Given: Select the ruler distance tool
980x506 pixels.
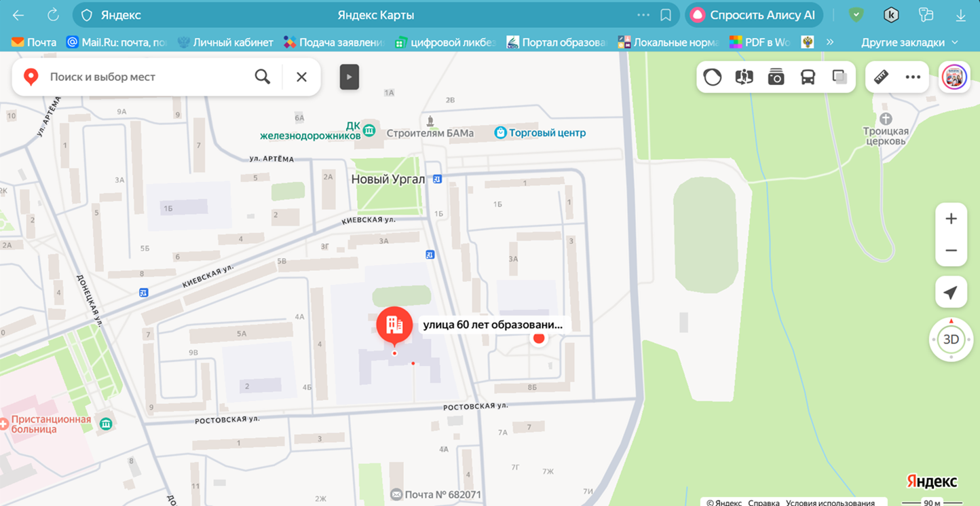Looking at the screenshot, I should pyautogui.click(x=881, y=77).
